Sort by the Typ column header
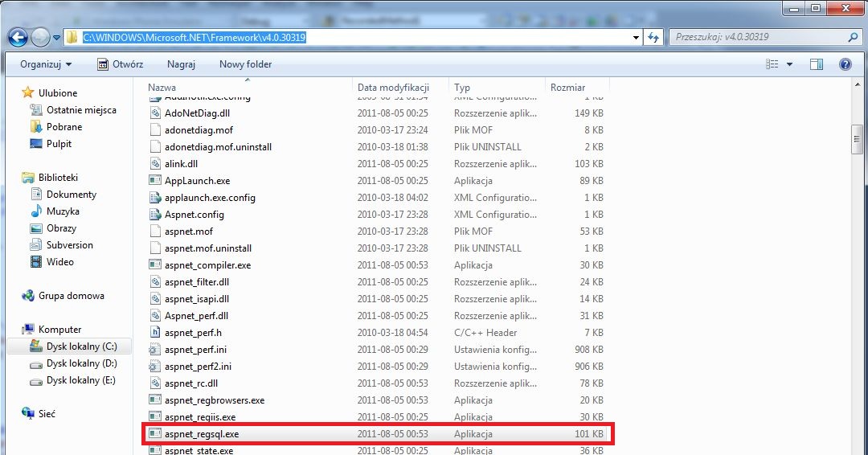868x455 pixels. click(x=462, y=88)
